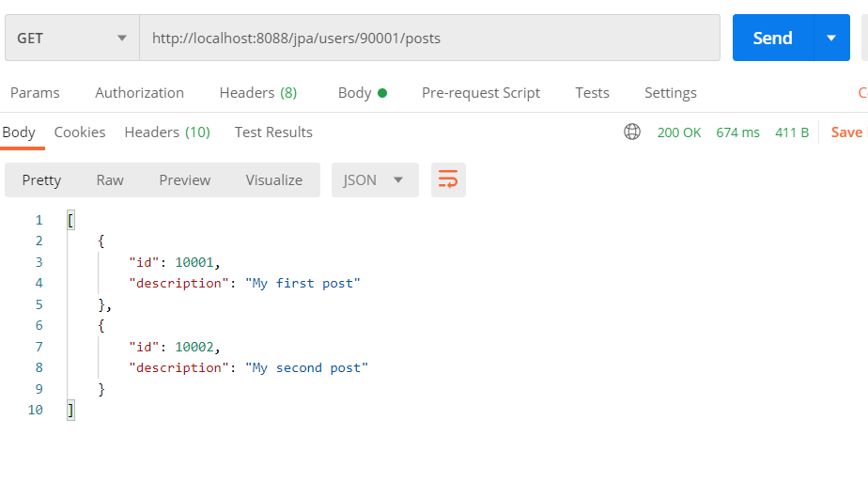
Task: Select the response Body tab
Action: pos(19,132)
